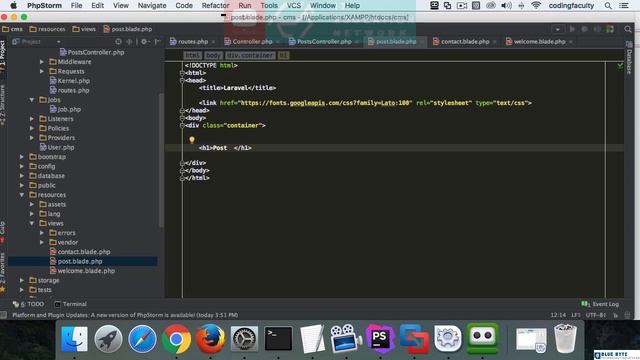
Task: Switch to PostsController.php editor tab
Action: [324, 42]
